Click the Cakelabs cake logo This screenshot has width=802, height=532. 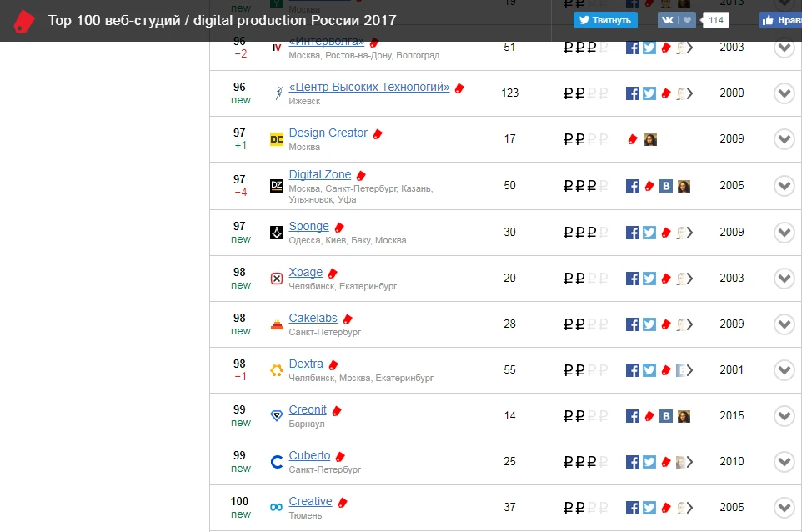(x=277, y=324)
